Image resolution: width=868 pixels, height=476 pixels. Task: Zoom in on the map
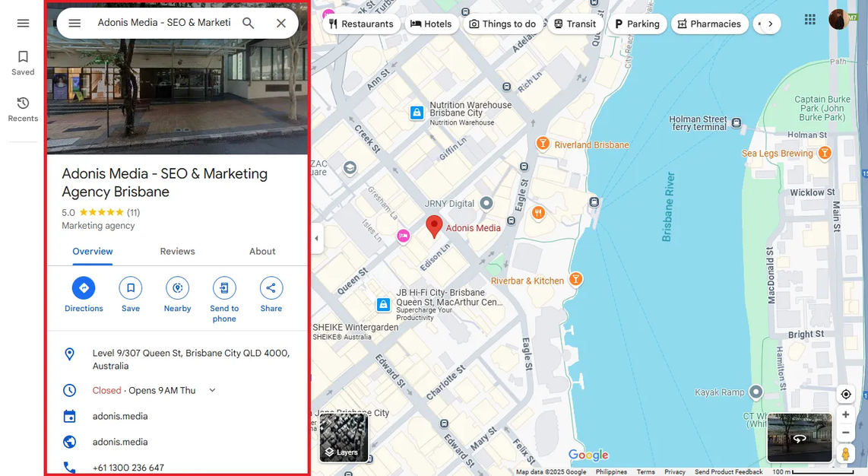846,414
